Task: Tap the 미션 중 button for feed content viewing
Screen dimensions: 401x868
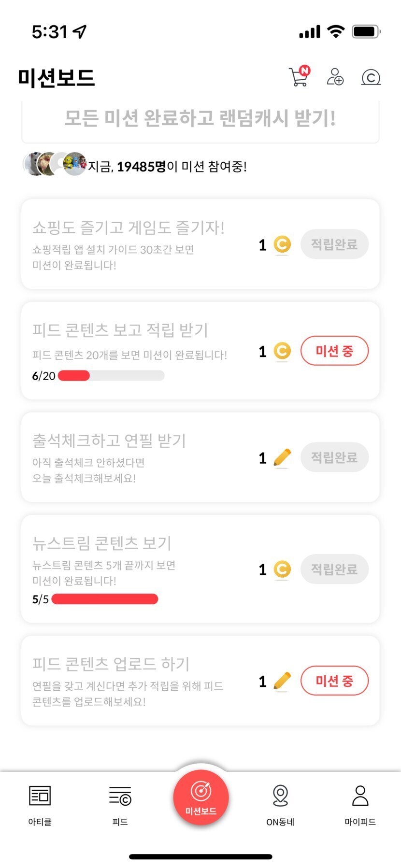Action: click(334, 351)
